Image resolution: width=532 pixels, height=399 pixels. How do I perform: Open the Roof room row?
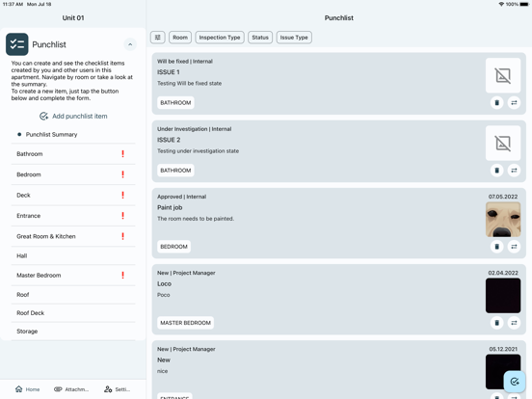click(73, 295)
